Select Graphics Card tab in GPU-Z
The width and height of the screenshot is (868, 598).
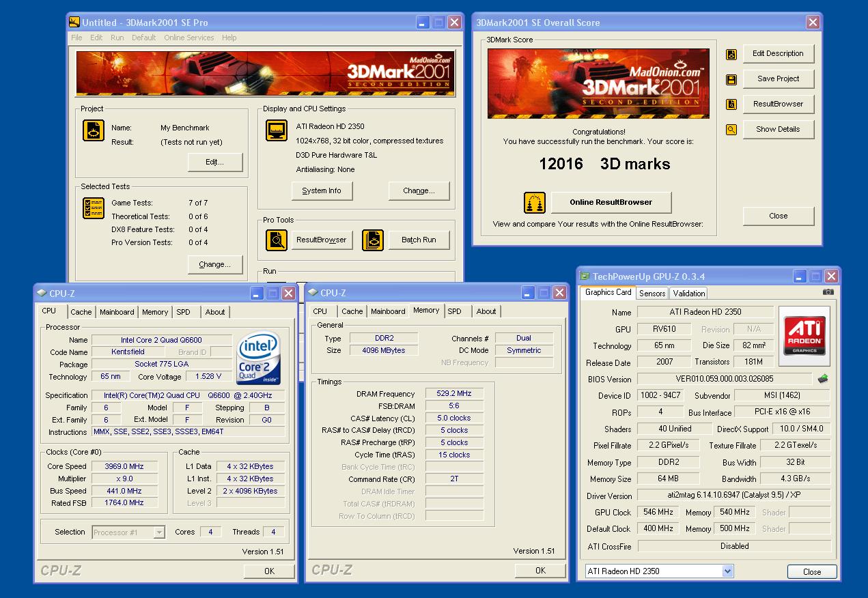click(608, 292)
